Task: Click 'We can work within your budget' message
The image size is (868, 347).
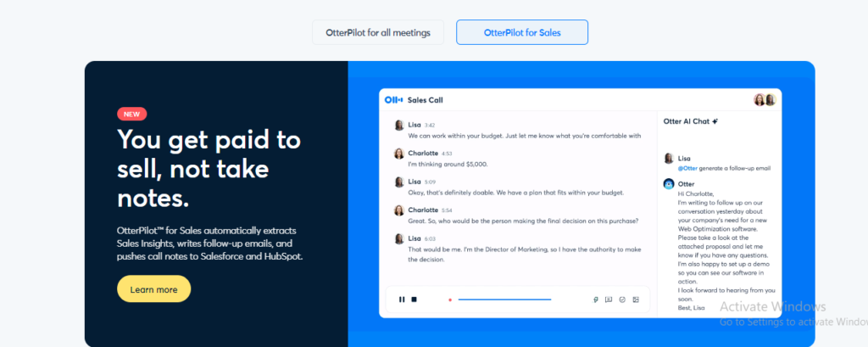Action: click(x=524, y=136)
